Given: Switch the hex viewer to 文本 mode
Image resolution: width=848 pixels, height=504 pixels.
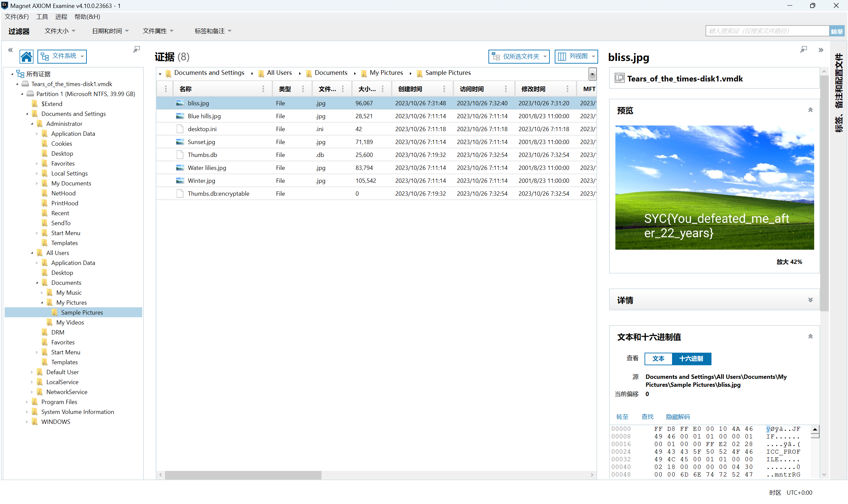Looking at the screenshot, I should coord(658,358).
